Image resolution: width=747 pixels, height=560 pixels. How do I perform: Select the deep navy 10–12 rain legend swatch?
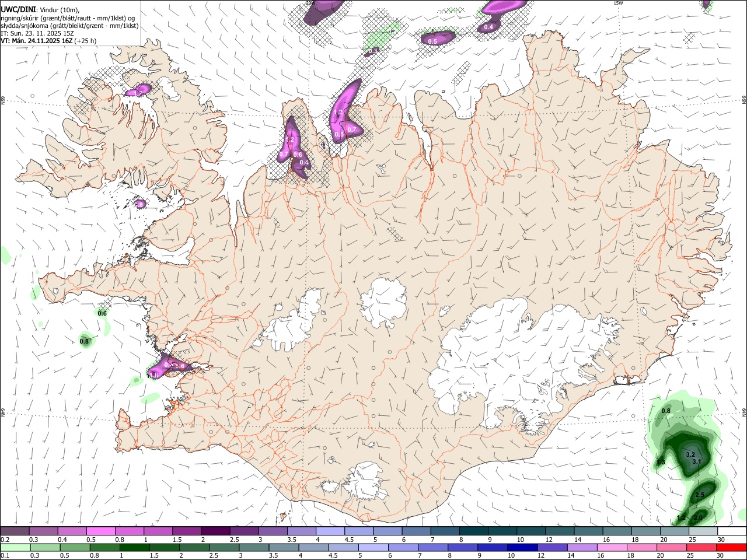click(x=522, y=548)
